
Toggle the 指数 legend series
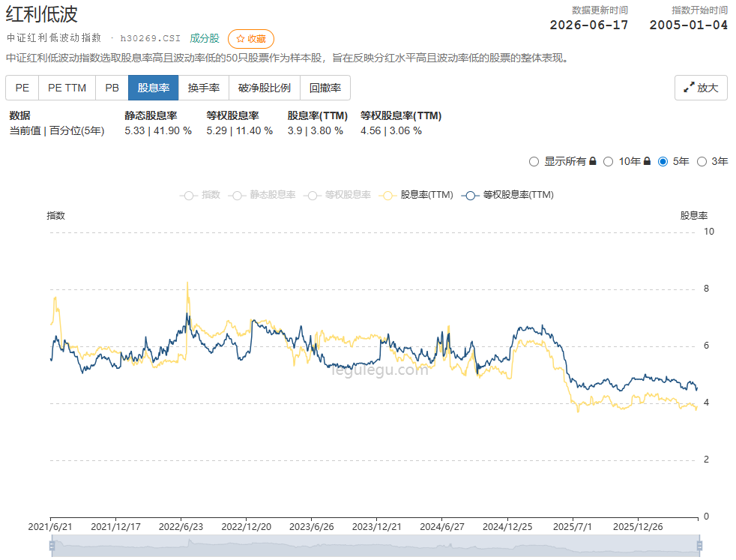click(200, 195)
